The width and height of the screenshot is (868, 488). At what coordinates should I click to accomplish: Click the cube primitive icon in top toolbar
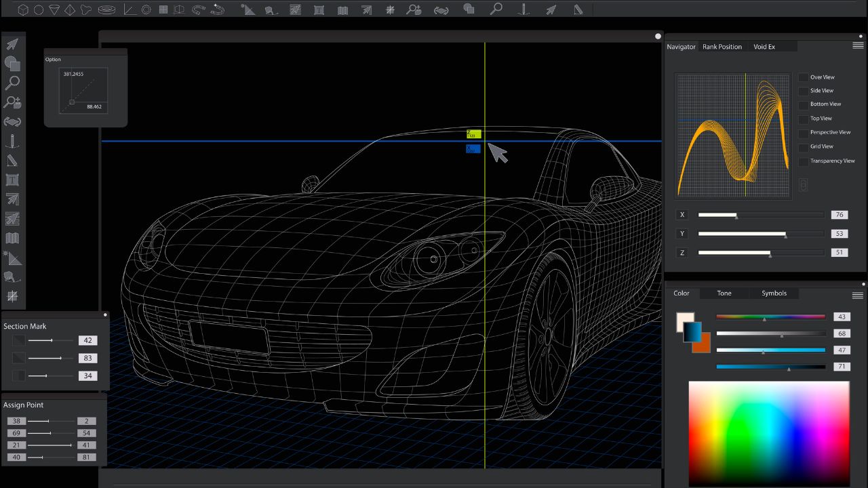pos(23,9)
